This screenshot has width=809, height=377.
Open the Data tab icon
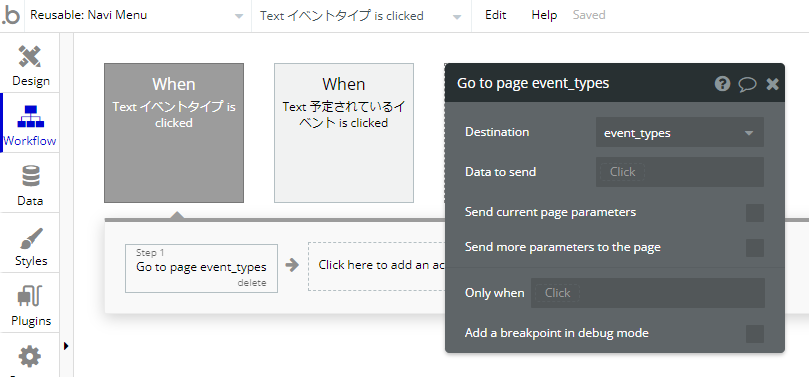30,176
